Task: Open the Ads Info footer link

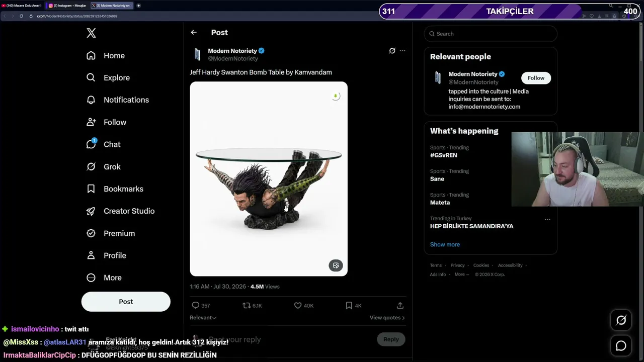Action: (x=438, y=275)
